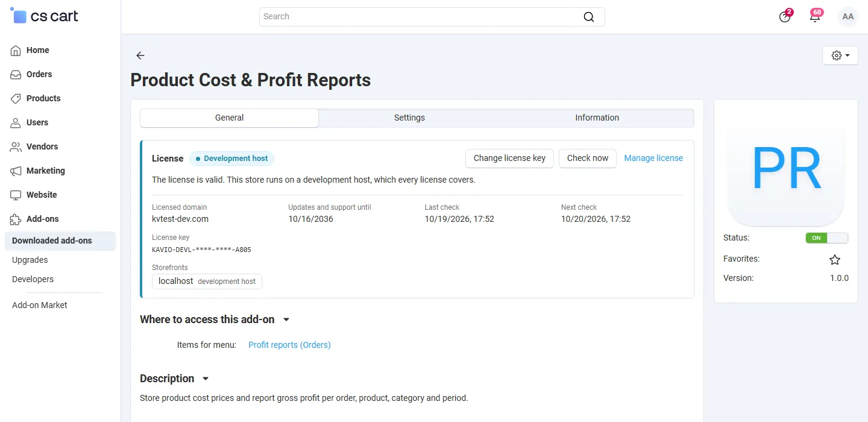Open the Add-on Market menu item
The height and width of the screenshot is (422, 868).
coord(40,306)
